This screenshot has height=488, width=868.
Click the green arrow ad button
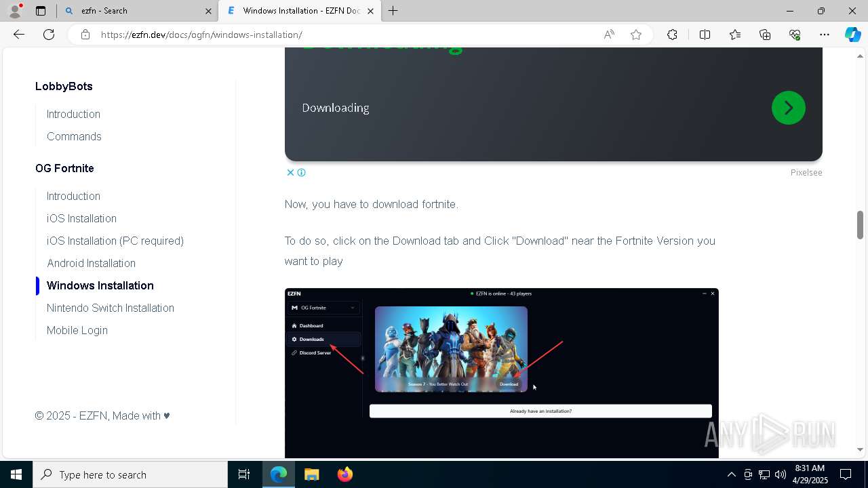788,108
